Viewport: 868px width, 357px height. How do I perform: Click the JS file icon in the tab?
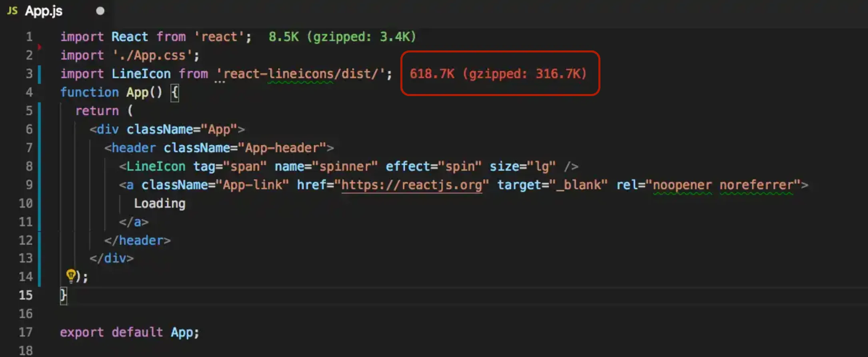(12, 11)
